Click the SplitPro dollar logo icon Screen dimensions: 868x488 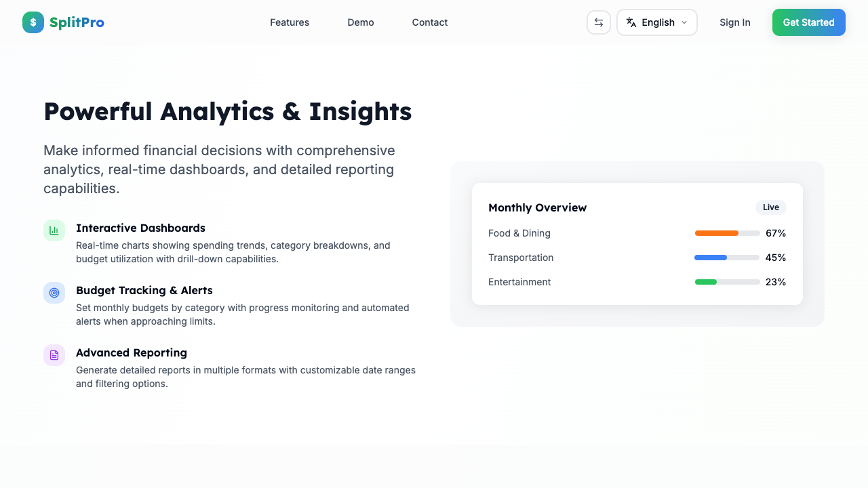coord(32,22)
